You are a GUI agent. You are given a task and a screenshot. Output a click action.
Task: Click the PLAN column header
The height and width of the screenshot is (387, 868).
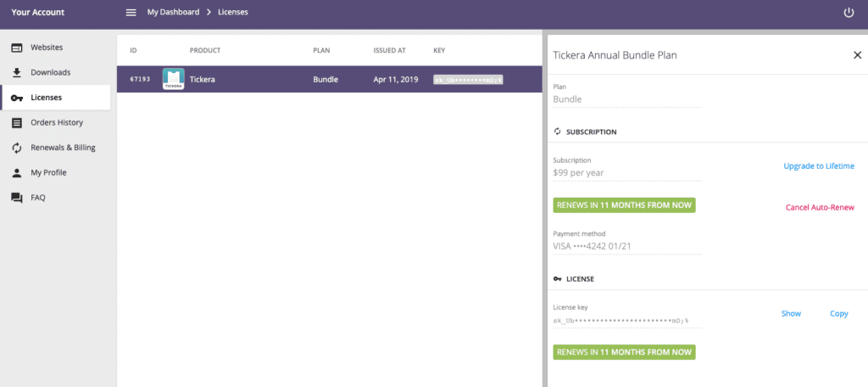click(x=321, y=50)
